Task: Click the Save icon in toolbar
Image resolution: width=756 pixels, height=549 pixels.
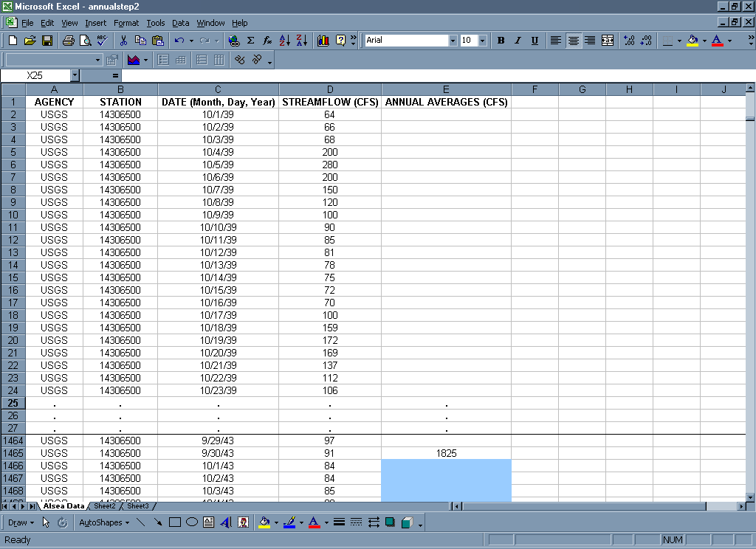Action: pyautogui.click(x=47, y=41)
